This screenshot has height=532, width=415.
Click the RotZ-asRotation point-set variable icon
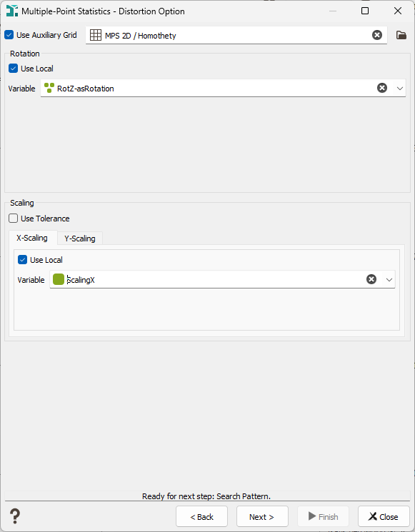[x=49, y=88]
